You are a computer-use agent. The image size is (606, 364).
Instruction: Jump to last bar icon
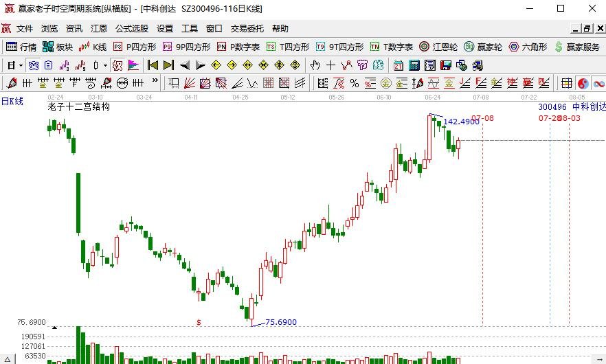[x=168, y=65]
